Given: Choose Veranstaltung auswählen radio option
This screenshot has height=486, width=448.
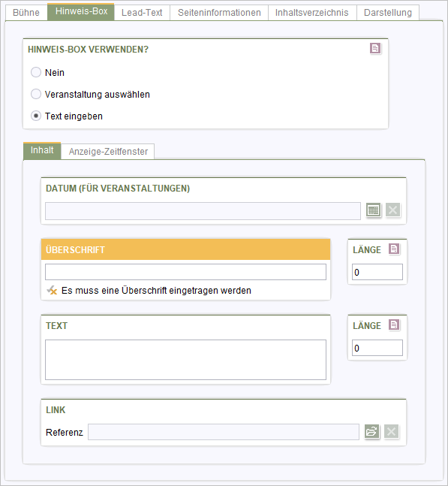Looking at the screenshot, I should [x=36, y=94].
